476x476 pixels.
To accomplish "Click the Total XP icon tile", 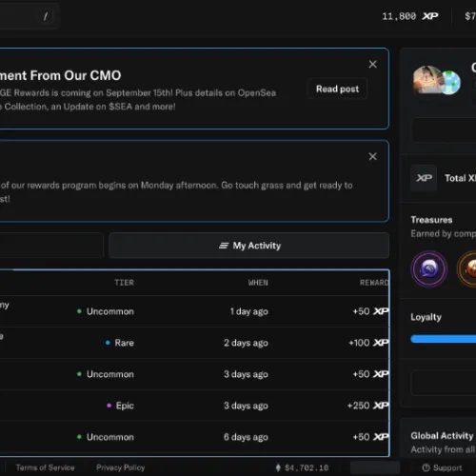I will 424,178.
